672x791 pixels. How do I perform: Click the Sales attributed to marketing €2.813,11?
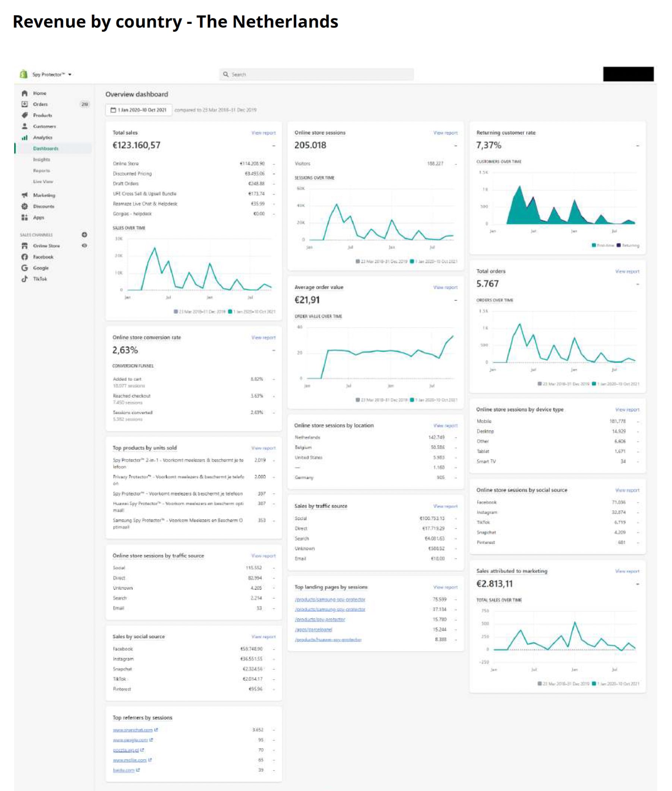coord(495,584)
